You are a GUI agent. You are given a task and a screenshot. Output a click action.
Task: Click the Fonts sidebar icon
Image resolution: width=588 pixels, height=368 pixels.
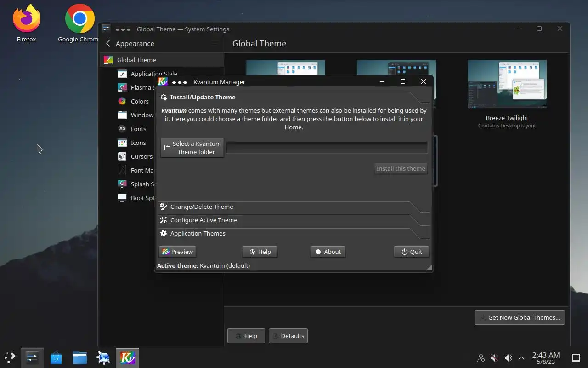122,129
